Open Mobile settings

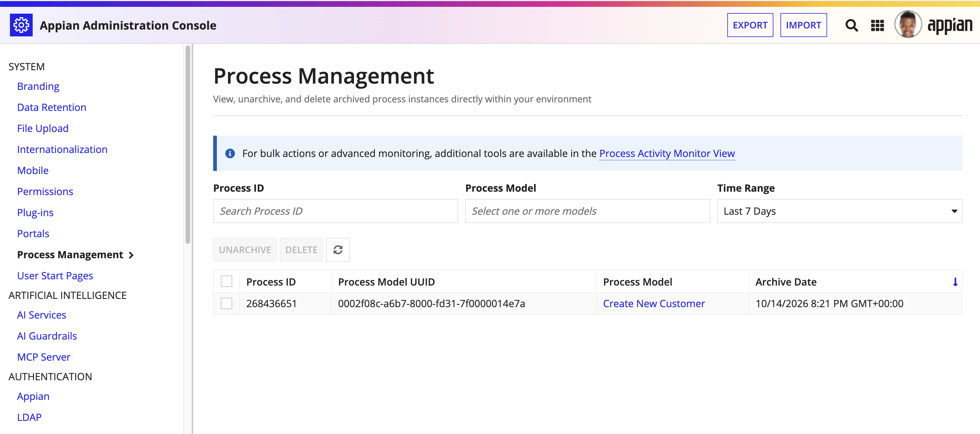[x=33, y=171]
